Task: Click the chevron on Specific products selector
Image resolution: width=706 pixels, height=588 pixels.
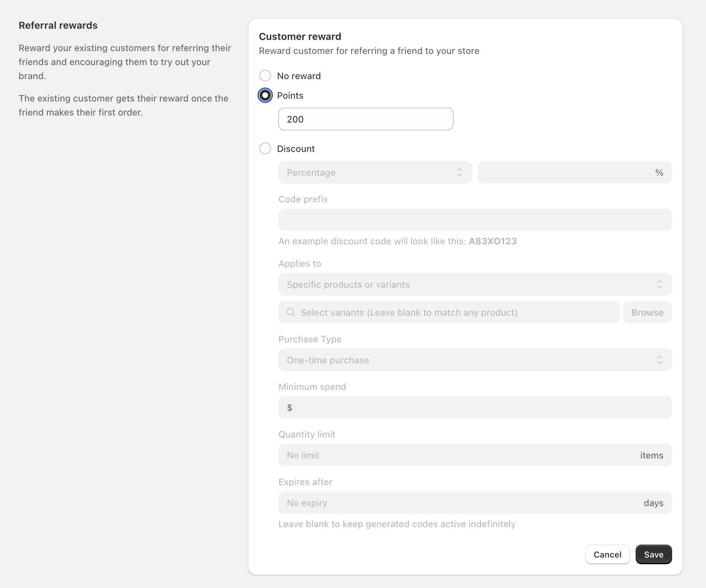Action: pos(659,284)
